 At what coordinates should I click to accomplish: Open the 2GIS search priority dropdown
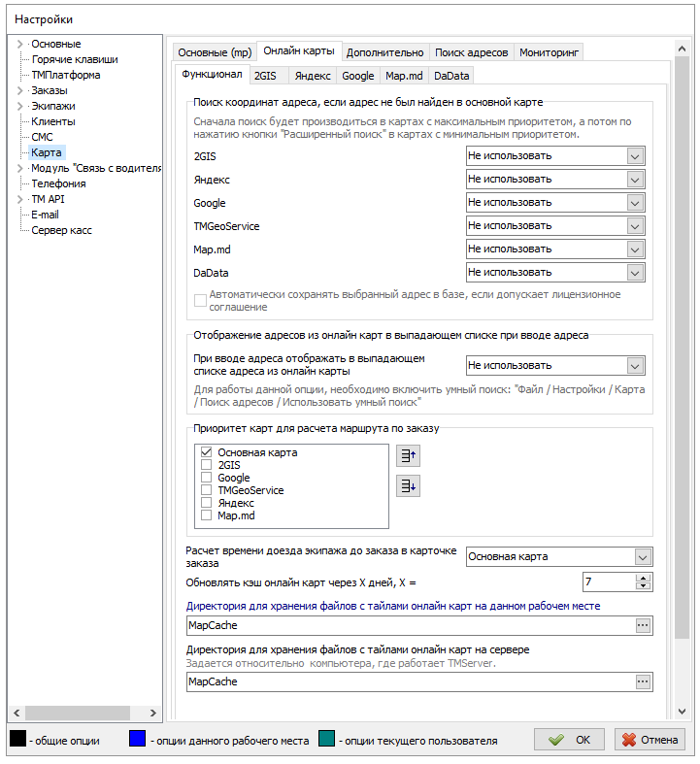[x=635, y=156]
